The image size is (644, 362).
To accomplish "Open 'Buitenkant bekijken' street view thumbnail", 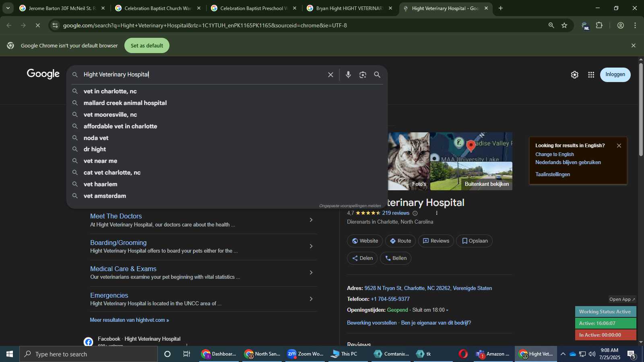I will [x=471, y=176].
